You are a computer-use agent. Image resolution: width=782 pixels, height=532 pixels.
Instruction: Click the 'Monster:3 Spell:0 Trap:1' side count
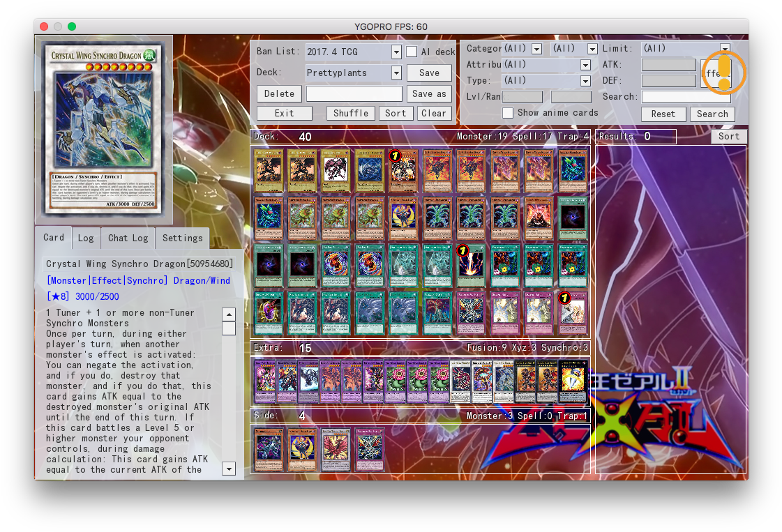pyautogui.click(x=527, y=416)
